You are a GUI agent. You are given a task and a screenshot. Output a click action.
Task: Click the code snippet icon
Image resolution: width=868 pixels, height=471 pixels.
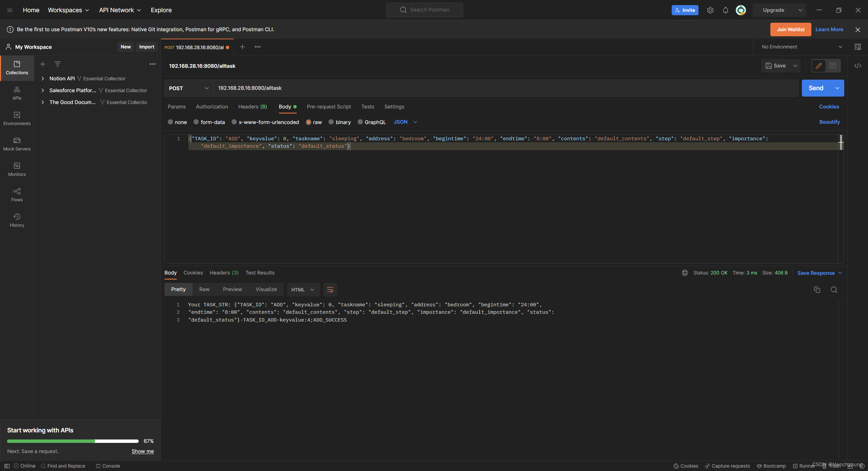click(857, 66)
